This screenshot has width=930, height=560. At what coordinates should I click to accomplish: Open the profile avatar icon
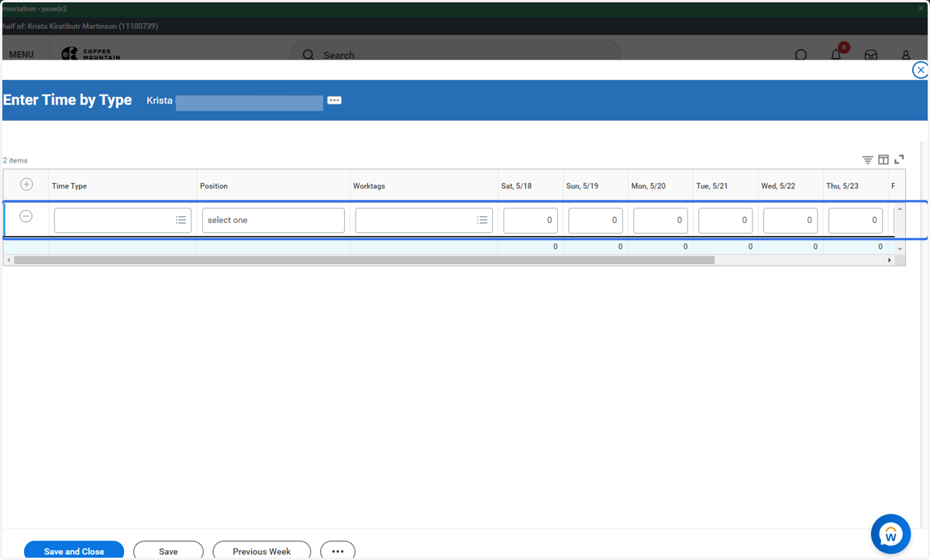[x=906, y=55]
